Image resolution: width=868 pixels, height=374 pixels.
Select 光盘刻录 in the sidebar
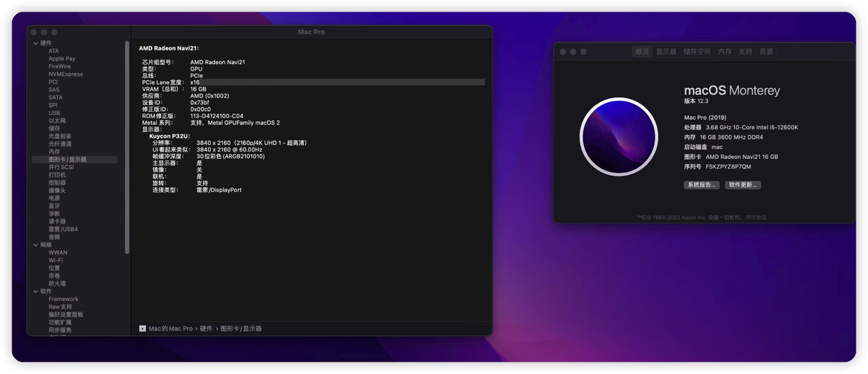(60, 136)
